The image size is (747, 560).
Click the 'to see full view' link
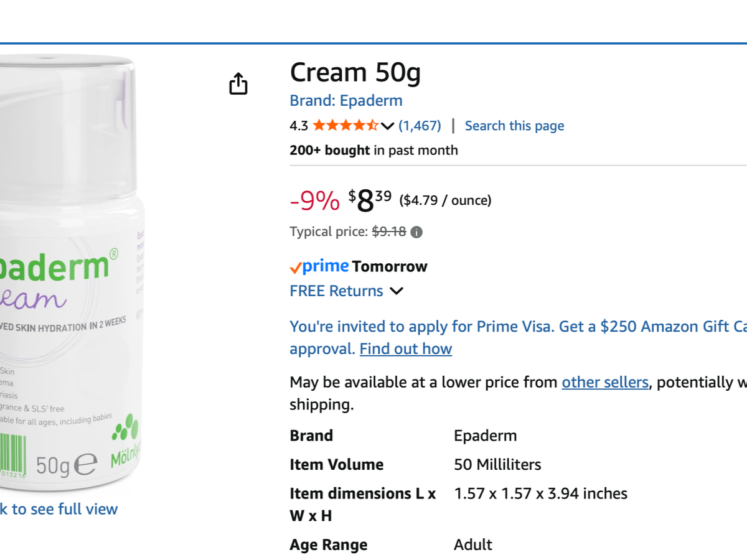click(x=59, y=509)
